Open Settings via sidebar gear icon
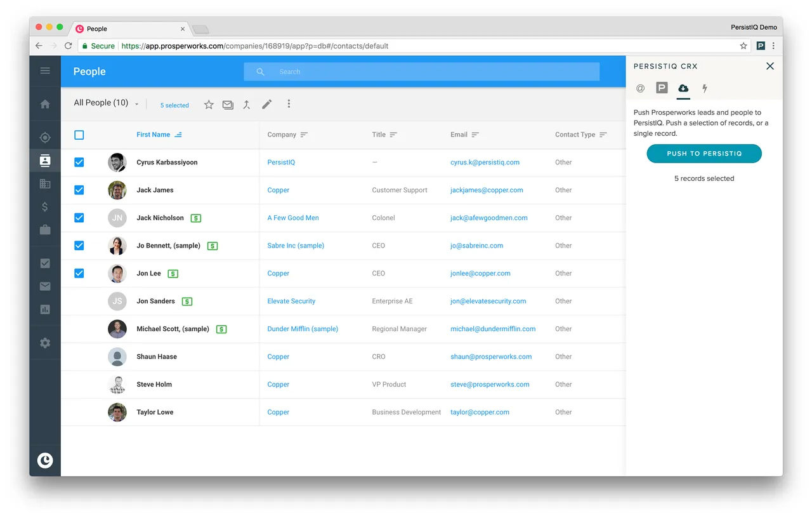 point(45,343)
